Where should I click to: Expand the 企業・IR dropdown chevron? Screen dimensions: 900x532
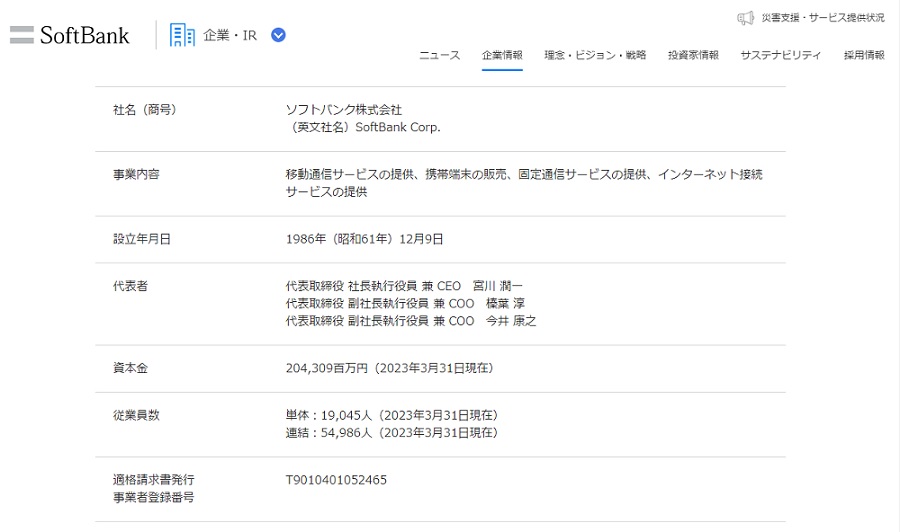278,36
